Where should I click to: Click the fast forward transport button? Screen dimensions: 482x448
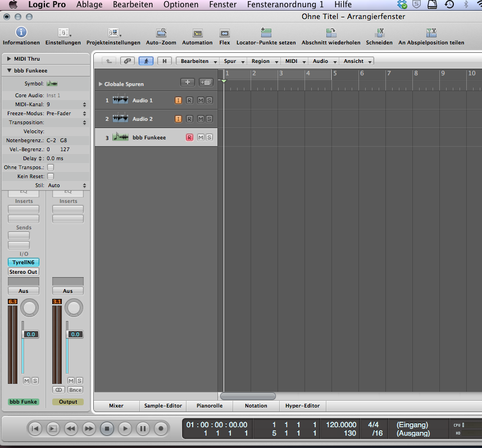point(89,428)
